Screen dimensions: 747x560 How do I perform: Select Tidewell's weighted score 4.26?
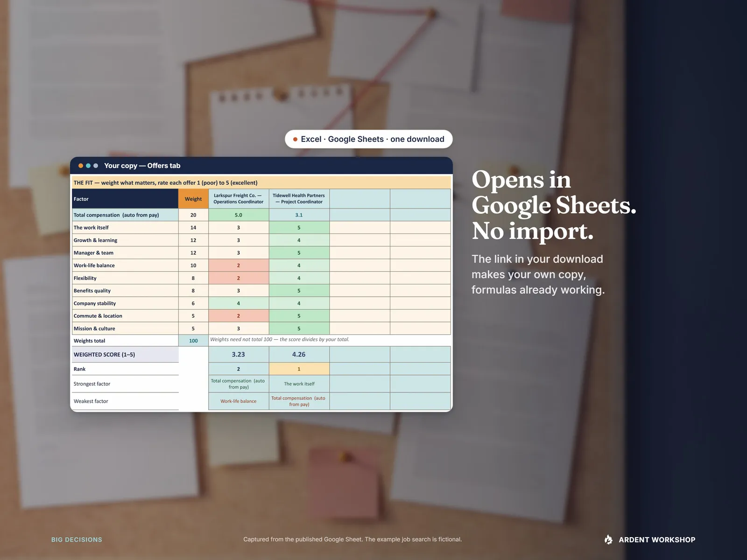pyautogui.click(x=299, y=355)
